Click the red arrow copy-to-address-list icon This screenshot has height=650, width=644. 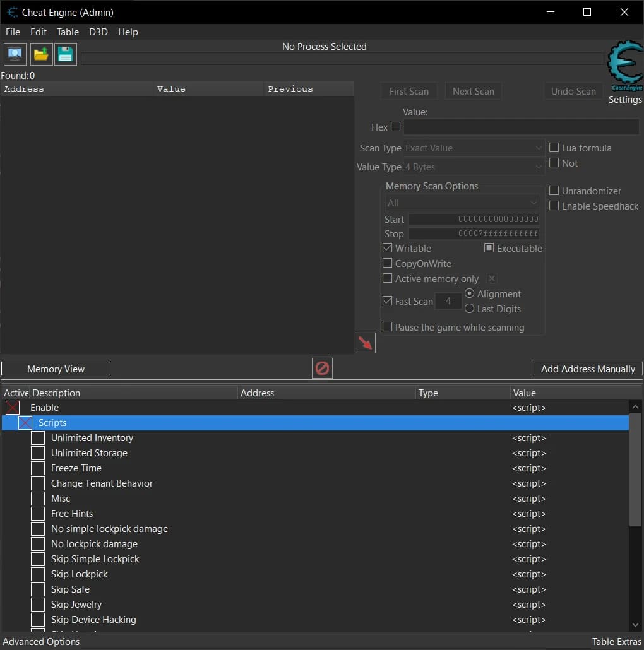point(365,343)
